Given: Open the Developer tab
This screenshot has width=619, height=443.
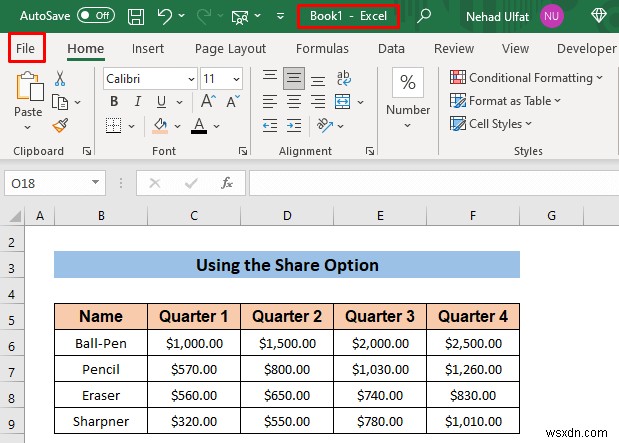Looking at the screenshot, I should click(x=587, y=49).
